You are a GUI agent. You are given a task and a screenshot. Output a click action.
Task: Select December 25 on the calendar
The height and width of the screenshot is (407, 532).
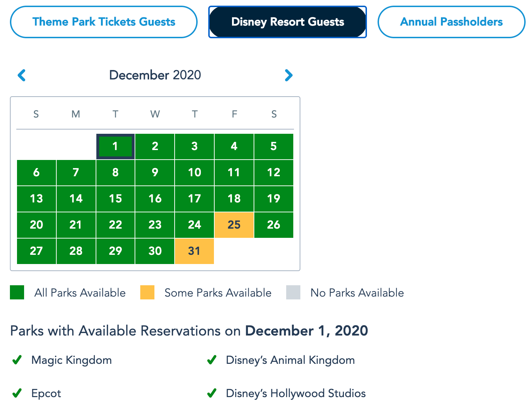[x=234, y=225]
